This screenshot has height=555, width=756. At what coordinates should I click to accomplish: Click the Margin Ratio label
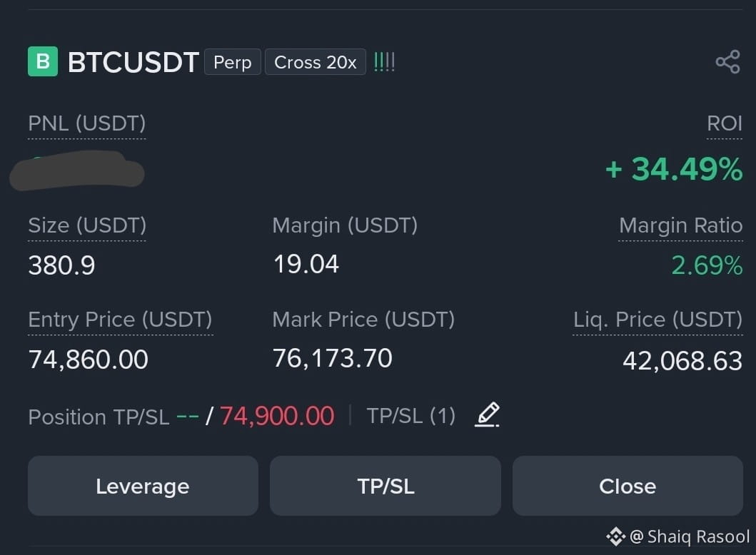pos(680,225)
